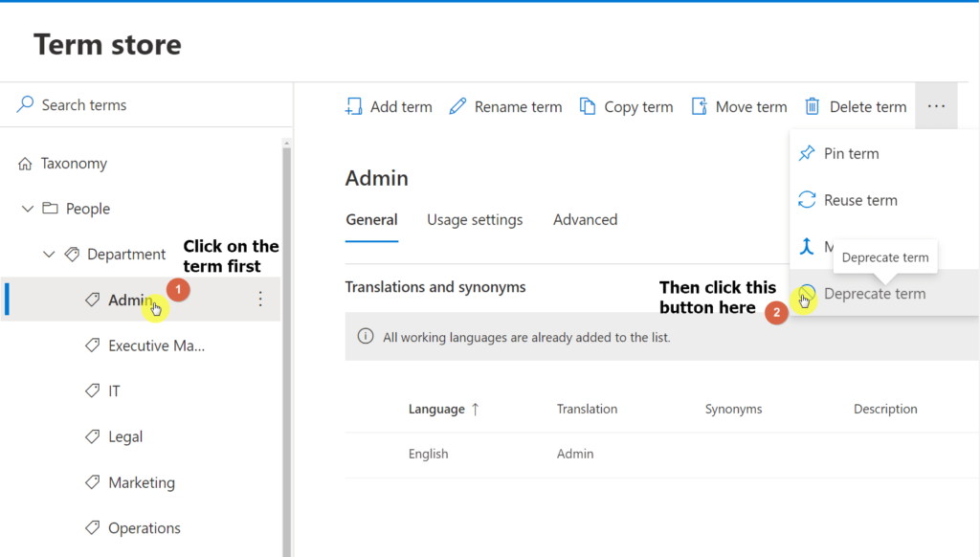
Task: Click the English language cell
Action: coord(428,454)
